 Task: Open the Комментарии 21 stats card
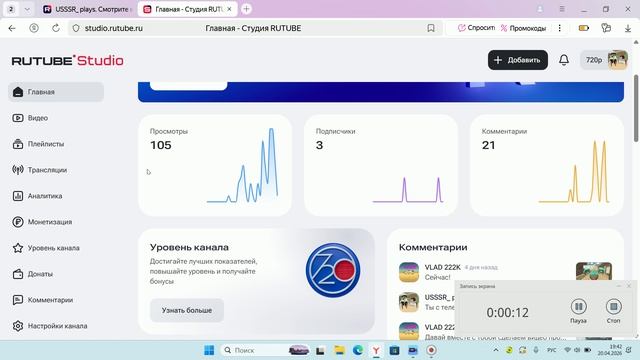(547, 165)
